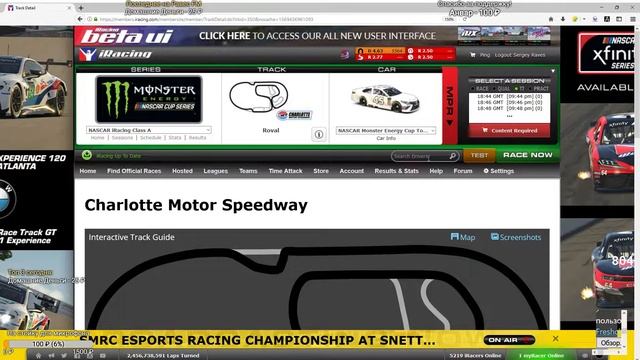
Task: Open the Teams menu
Action: click(x=248, y=171)
